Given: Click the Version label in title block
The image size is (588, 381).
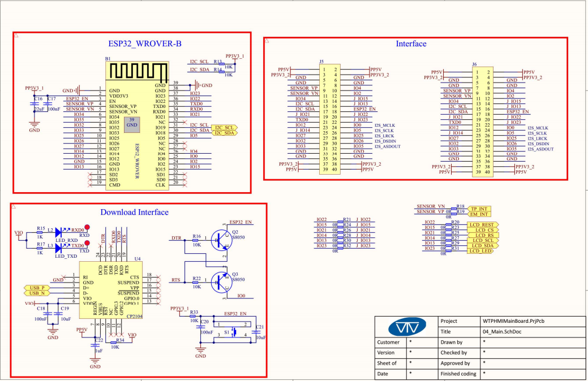Looking at the screenshot, I should [x=385, y=353].
